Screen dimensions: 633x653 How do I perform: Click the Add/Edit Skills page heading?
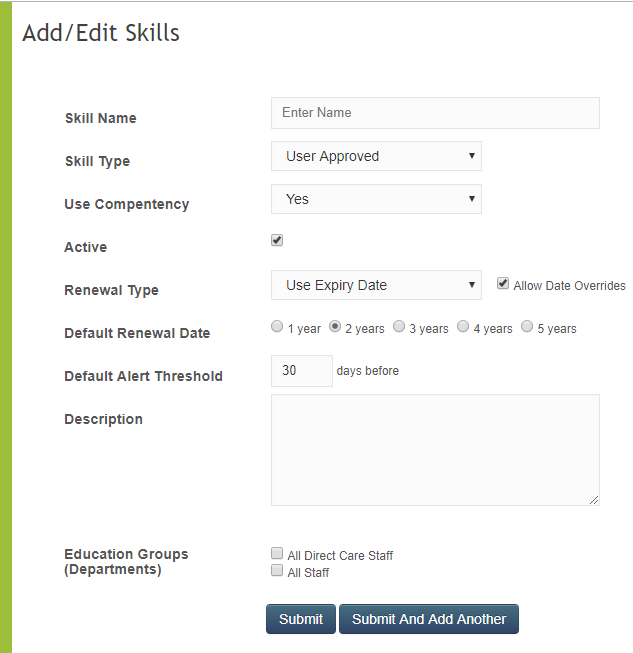[101, 33]
